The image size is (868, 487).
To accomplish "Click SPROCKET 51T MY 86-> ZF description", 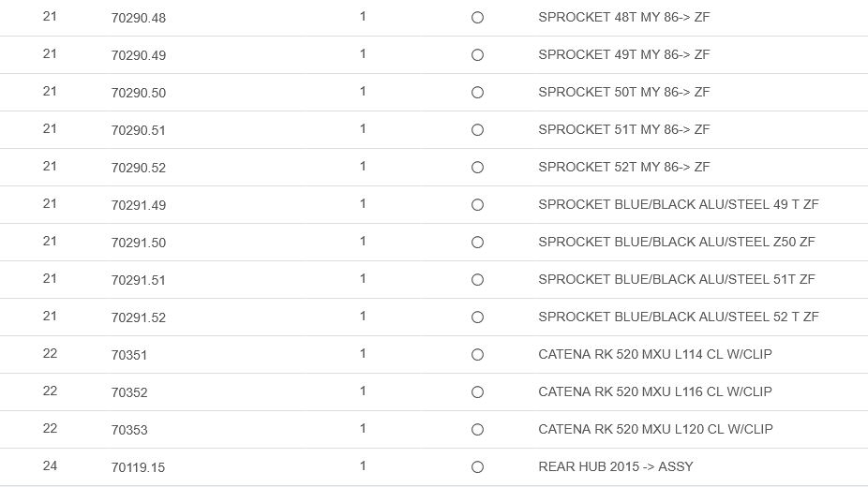I will pos(623,129).
